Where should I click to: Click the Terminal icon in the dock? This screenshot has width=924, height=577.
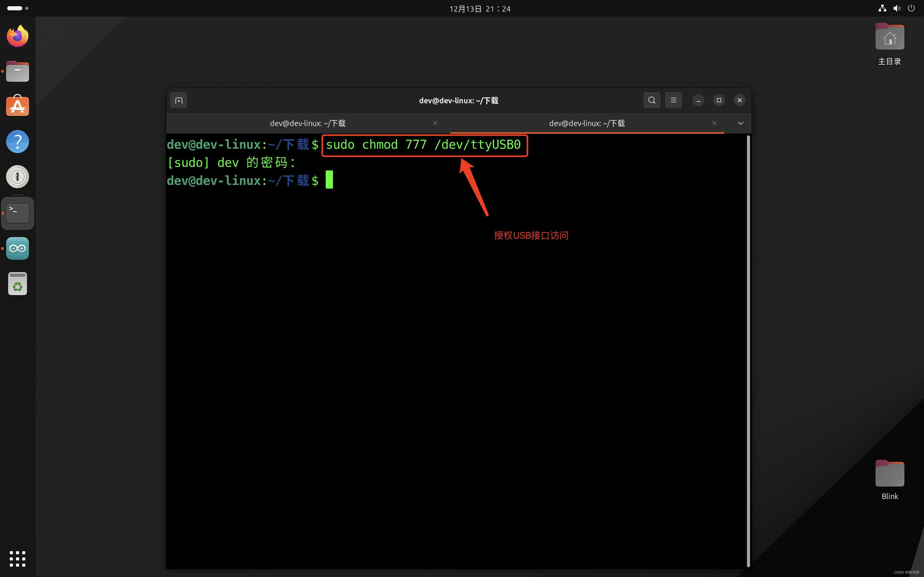tap(18, 213)
